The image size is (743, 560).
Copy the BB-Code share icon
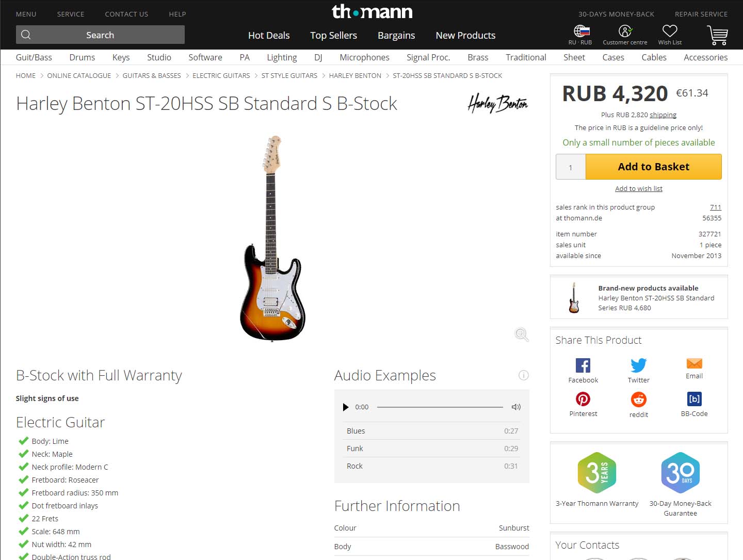[x=694, y=399]
